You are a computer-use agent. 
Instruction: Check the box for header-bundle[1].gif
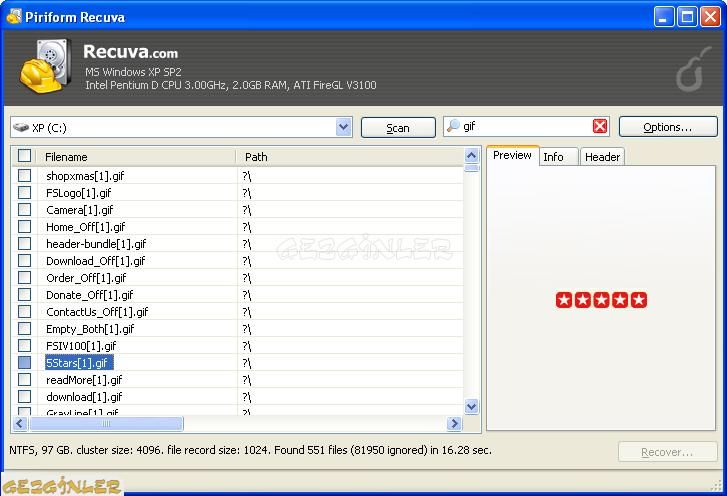point(24,243)
